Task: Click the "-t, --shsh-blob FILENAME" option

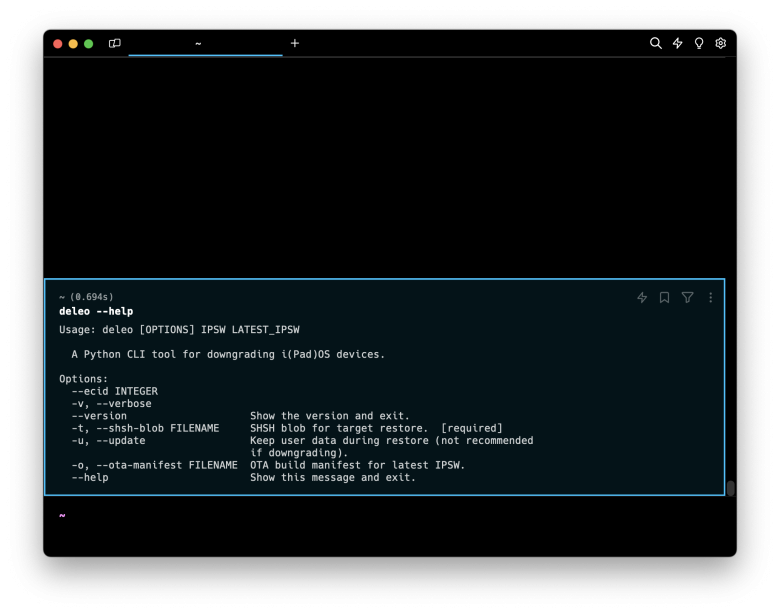Action: (145, 428)
